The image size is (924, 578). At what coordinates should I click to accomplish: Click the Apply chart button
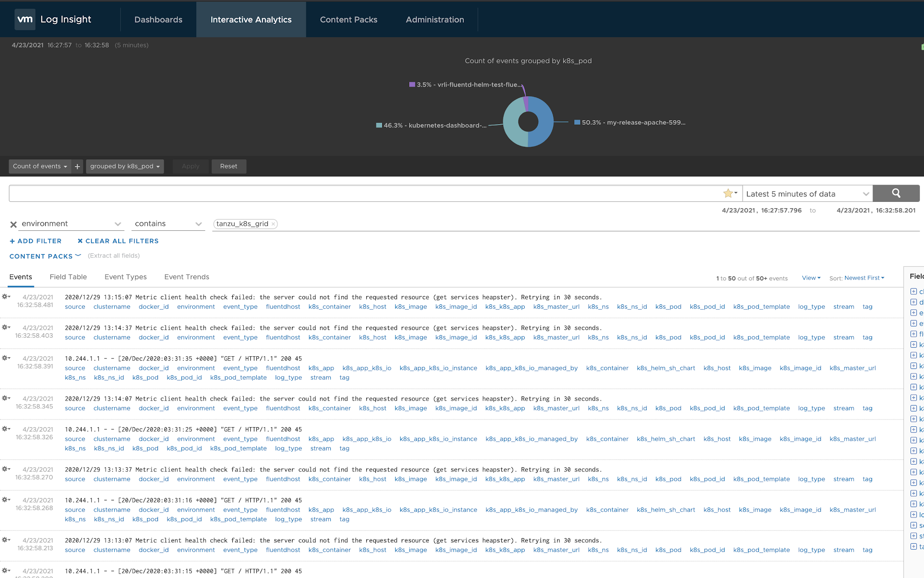(x=190, y=167)
